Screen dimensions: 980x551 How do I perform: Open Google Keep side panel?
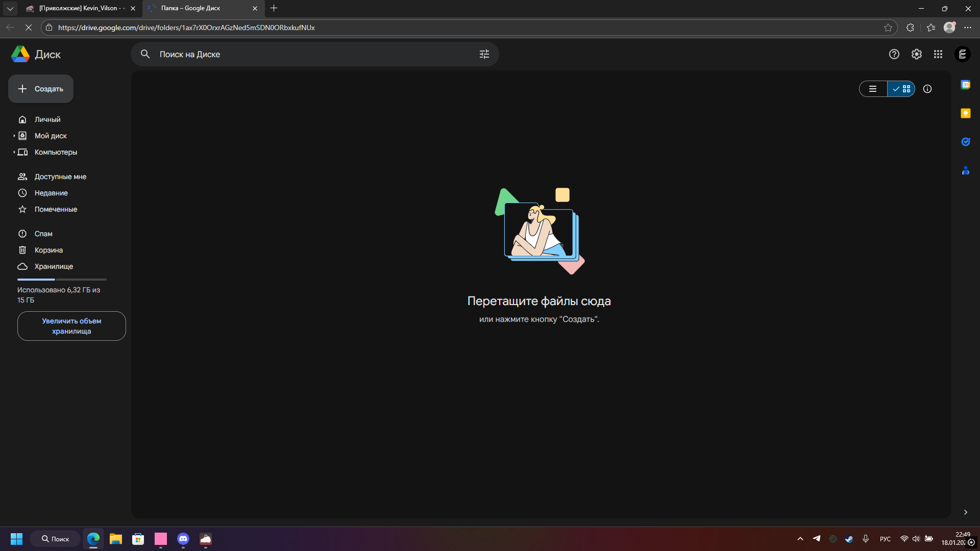pyautogui.click(x=965, y=113)
